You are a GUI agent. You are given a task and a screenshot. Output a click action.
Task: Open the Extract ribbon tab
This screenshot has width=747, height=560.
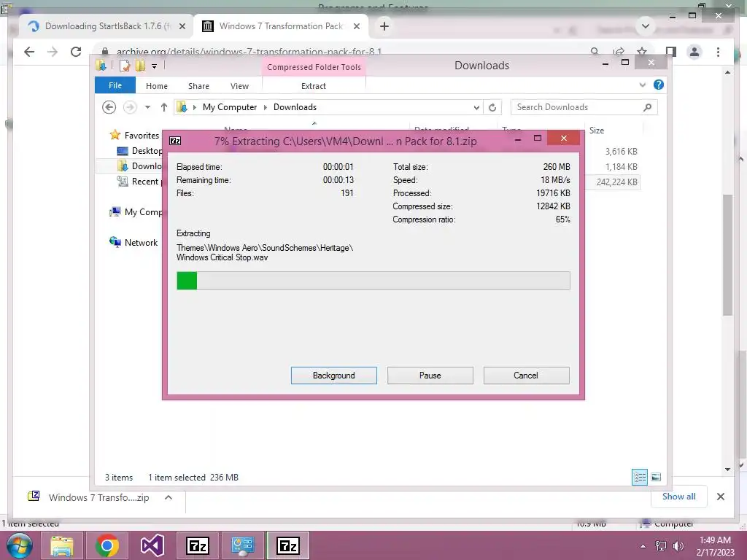click(313, 86)
